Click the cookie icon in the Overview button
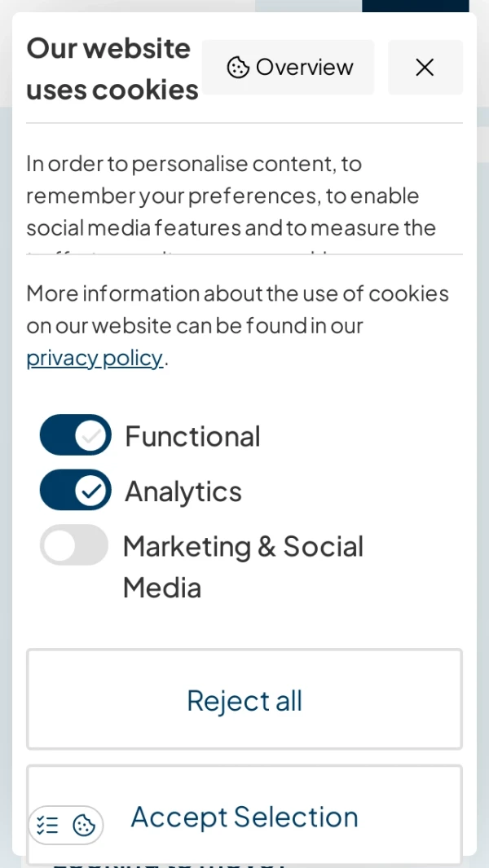This screenshot has height=868, width=489. pos(238,67)
